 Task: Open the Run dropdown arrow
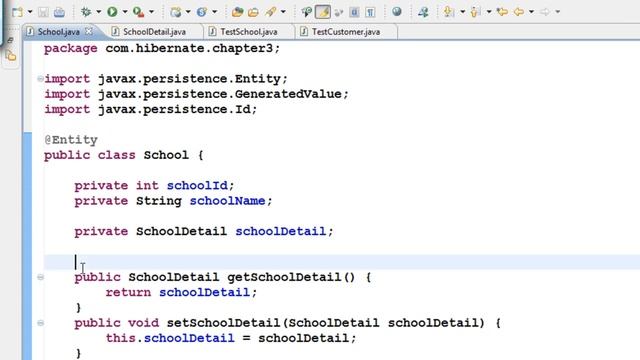(x=125, y=12)
